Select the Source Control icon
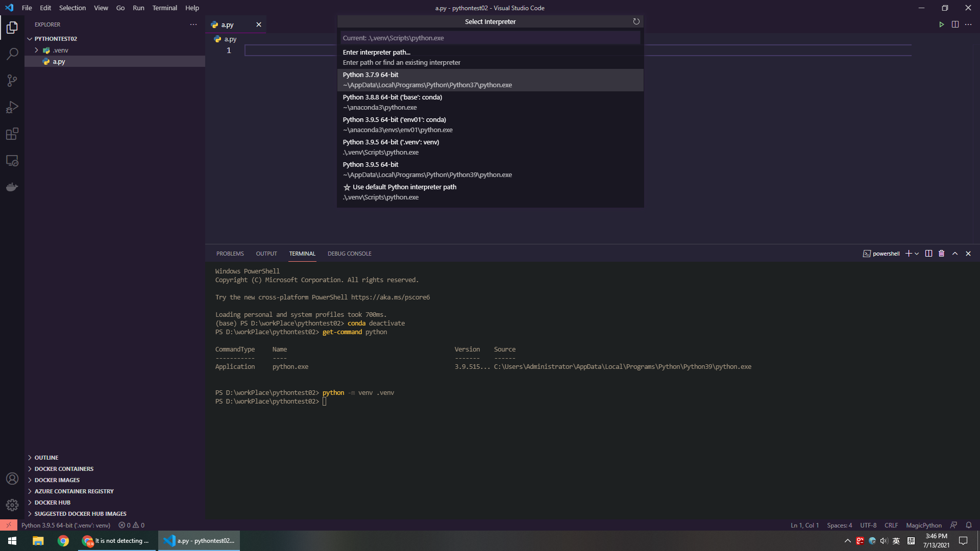Image resolution: width=980 pixels, height=551 pixels. [x=12, y=81]
